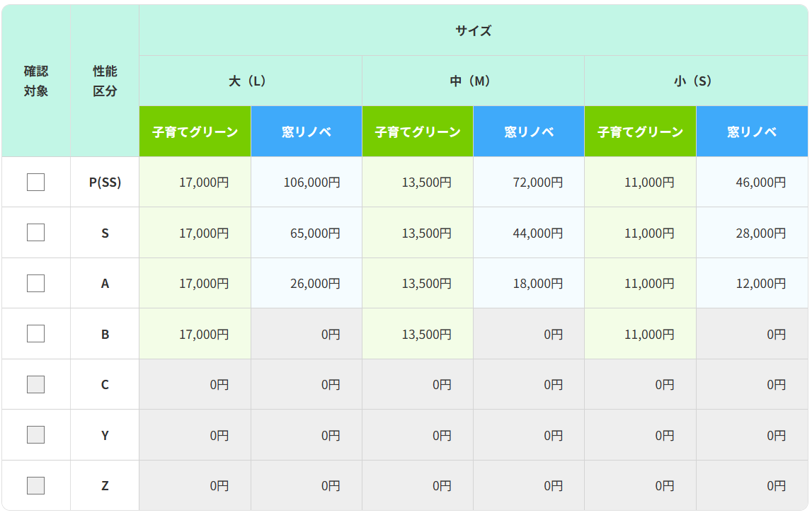Screen dimensions: 812x515
Task: Click the 確認対象 column header
Action: point(36,80)
